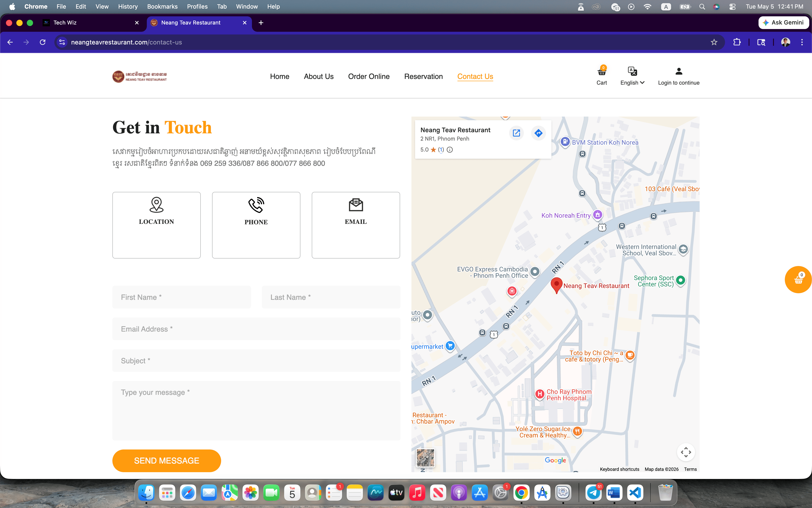Open the map Terms link
The image size is (812, 508).
(x=690, y=469)
